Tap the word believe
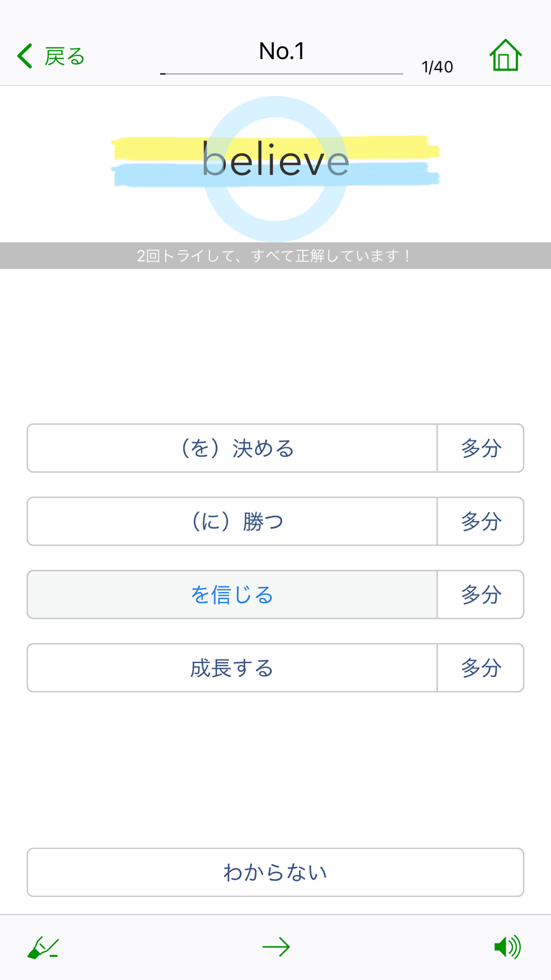551x980 pixels. 275,161
